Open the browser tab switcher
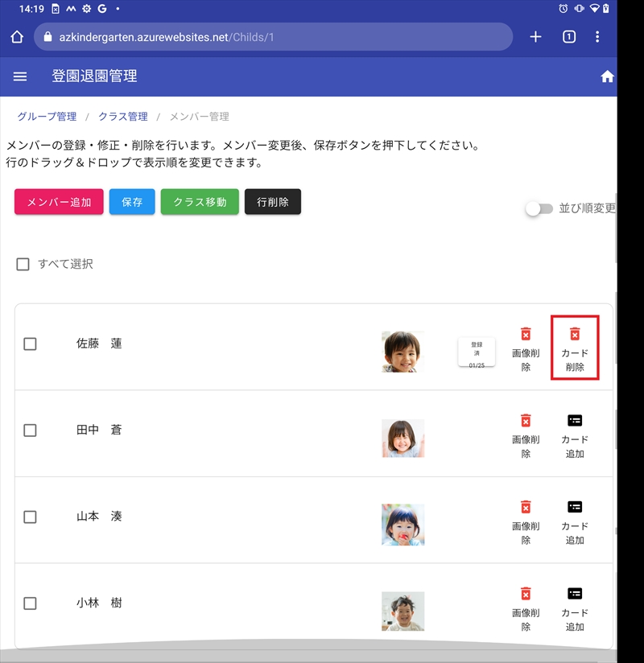Screen dimensions: 644x663 (x=568, y=37)
